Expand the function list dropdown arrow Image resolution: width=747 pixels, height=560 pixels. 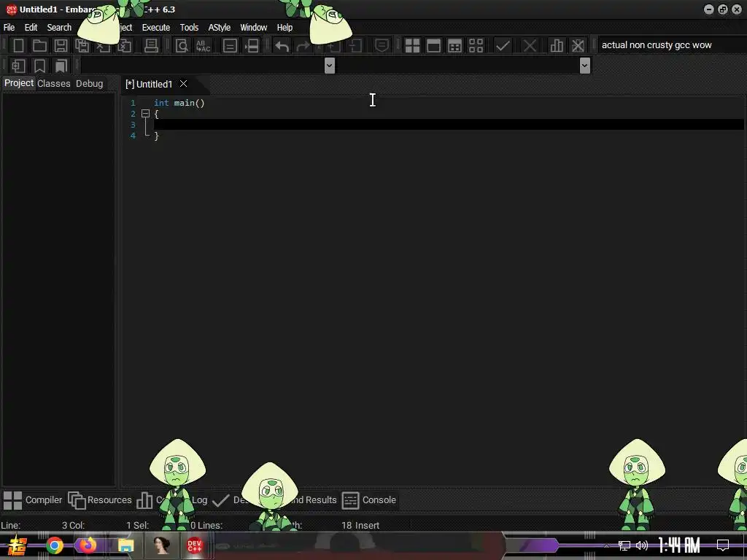[x=585, y=66]
